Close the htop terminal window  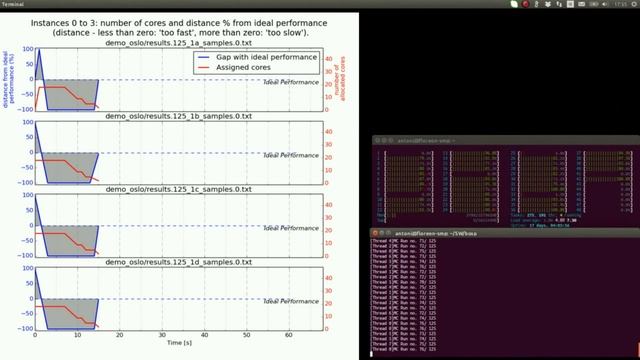tap(378, 140)
